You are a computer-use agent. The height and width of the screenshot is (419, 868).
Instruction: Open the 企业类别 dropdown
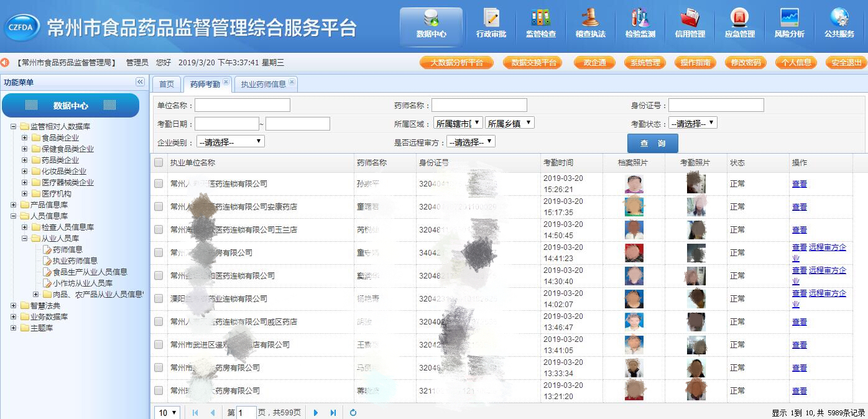point(230,142)
